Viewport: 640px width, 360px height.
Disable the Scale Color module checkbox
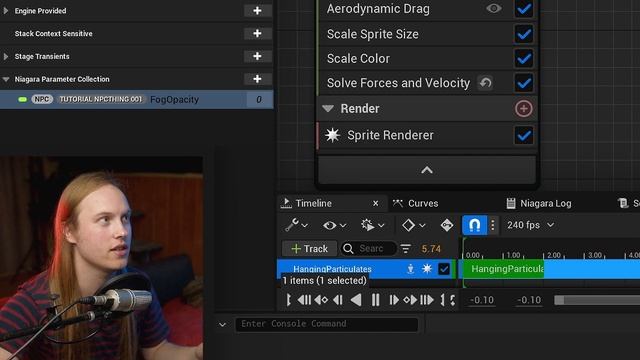(523, 58)
